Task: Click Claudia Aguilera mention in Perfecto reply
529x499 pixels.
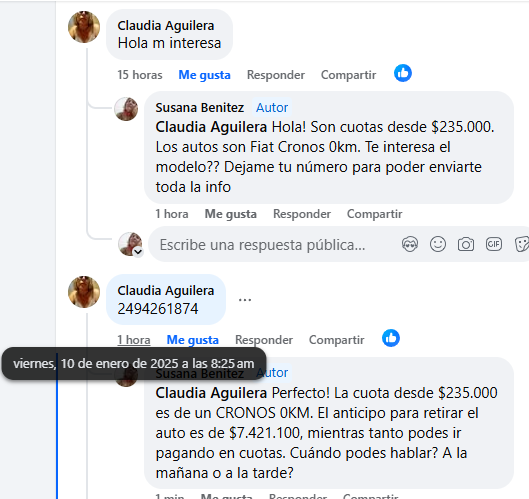Action: [x=211, y=393]
